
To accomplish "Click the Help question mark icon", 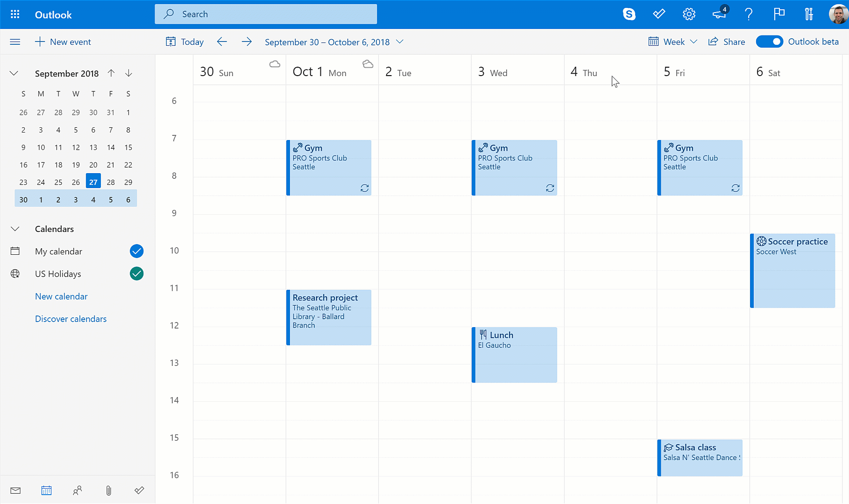I will pyautogui.click(x=749, y=14).
